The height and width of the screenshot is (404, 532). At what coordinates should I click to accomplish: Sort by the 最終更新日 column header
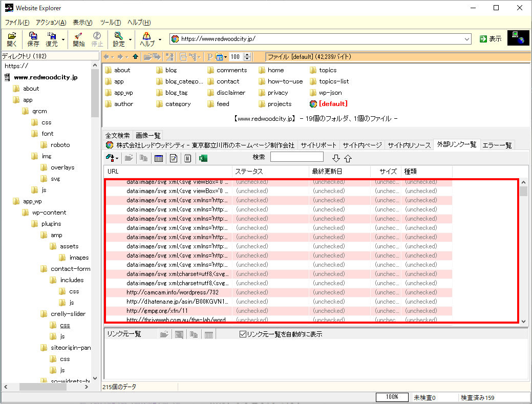point(339,172)
